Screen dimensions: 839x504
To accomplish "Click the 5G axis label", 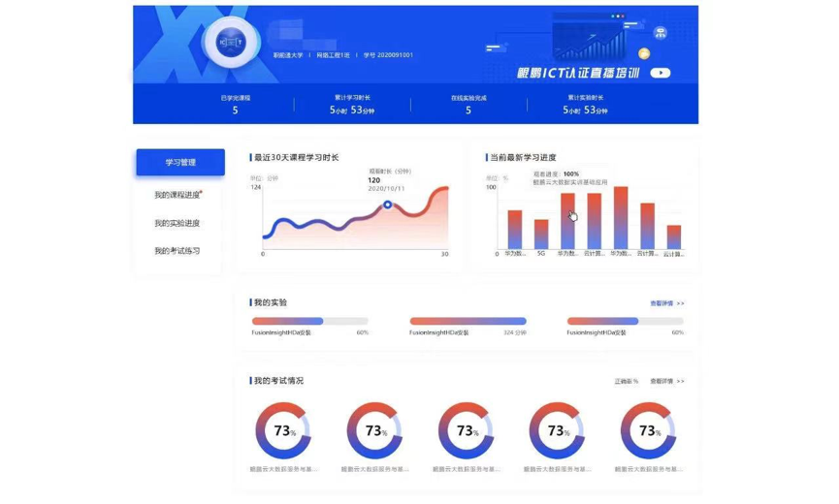I will coord(541,254).
